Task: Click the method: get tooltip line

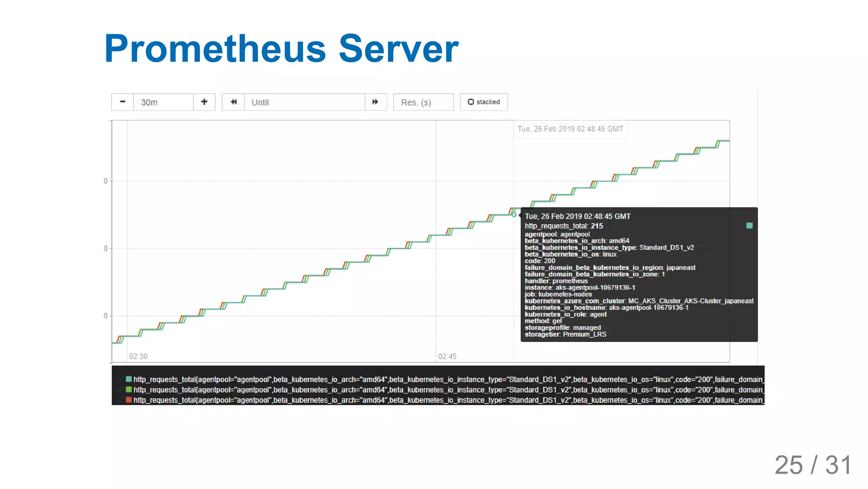Action: tap(543, 321)
